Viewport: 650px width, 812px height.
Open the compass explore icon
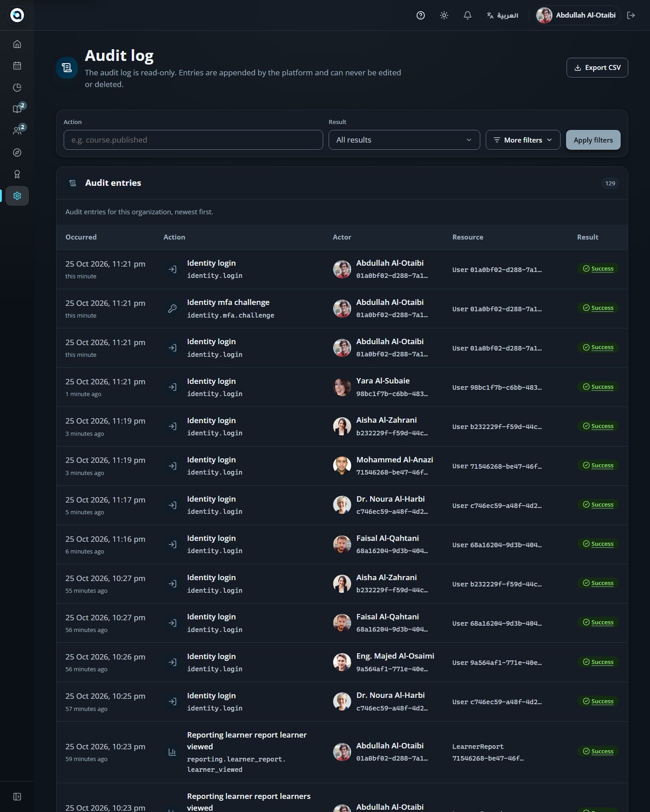17,152
